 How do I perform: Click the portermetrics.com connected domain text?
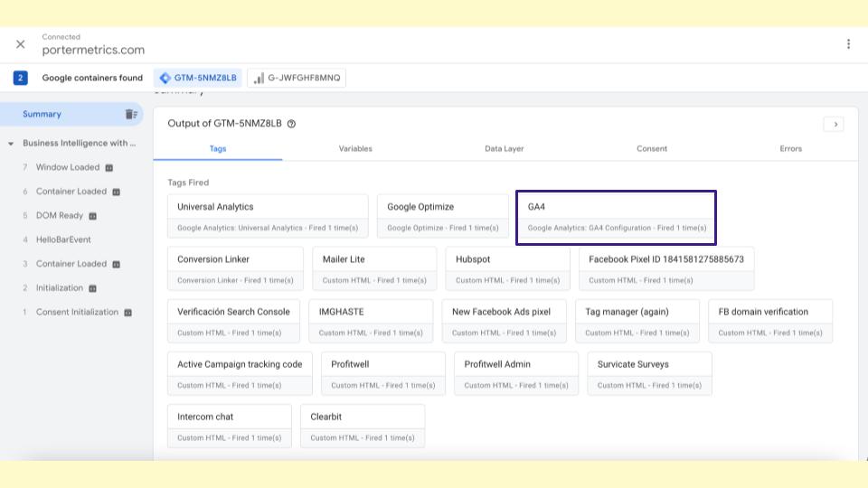[93, 50]
